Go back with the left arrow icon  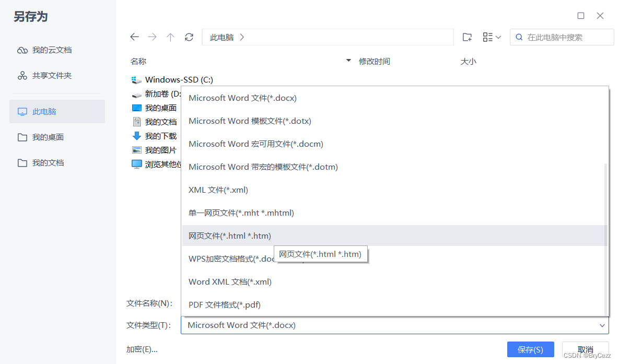pyautogui.click(x=134, y=37)
